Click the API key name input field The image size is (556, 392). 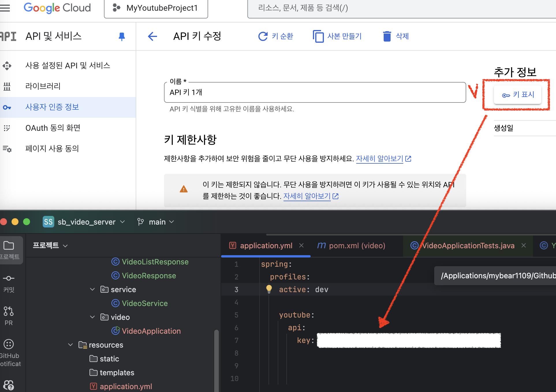pyautogui.click(x=315, y=92)
